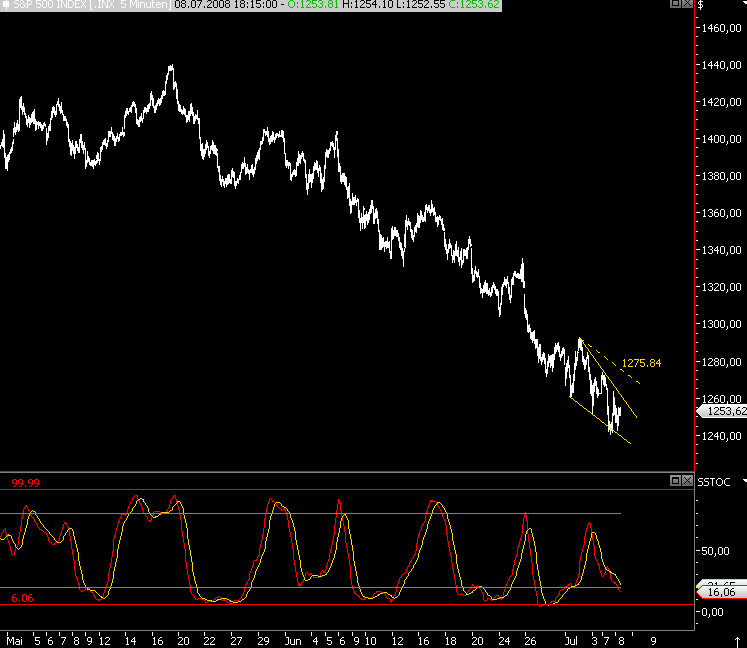This screenshot has width=747, height=648.
Task: Click the 1240,00 price axis label
Action: coord(722,436)
